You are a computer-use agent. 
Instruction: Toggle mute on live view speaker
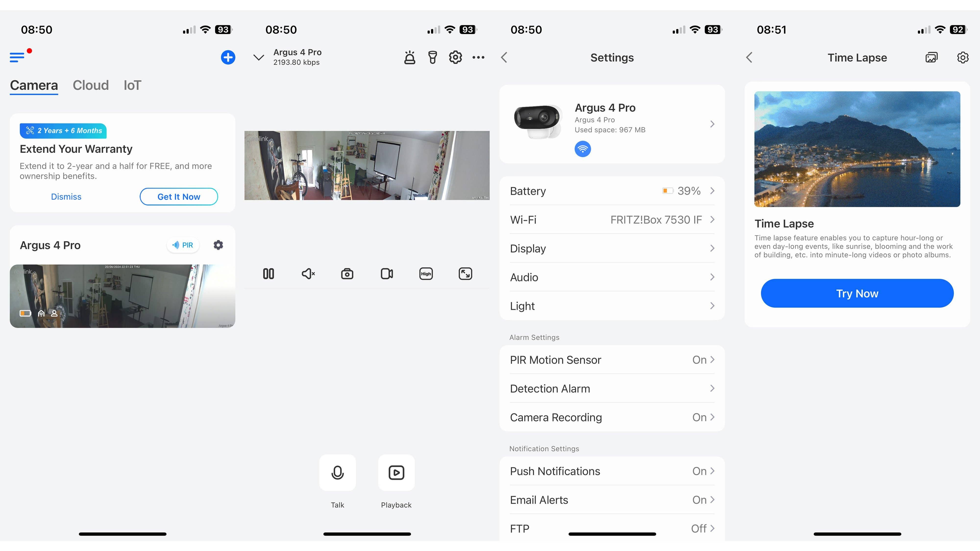tap(308, 274)
